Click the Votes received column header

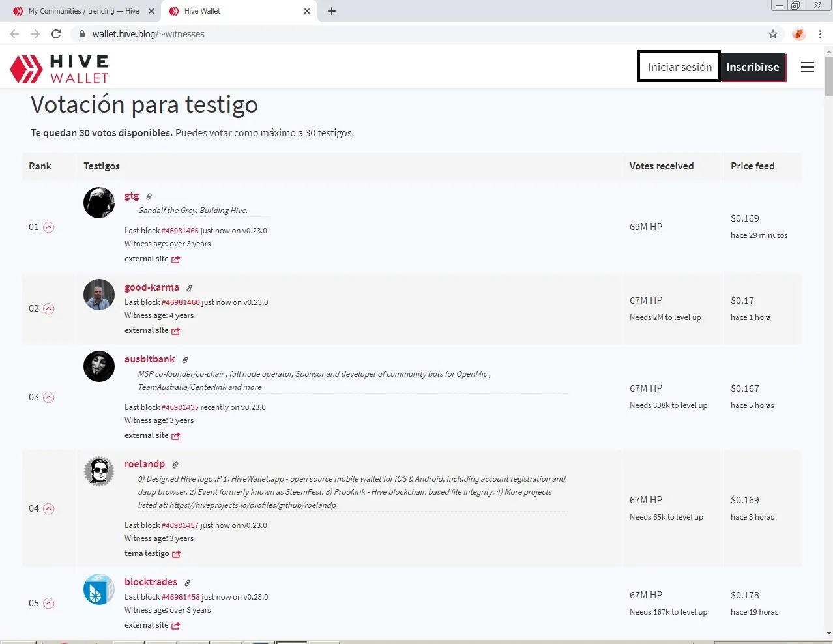coord(662,166)
